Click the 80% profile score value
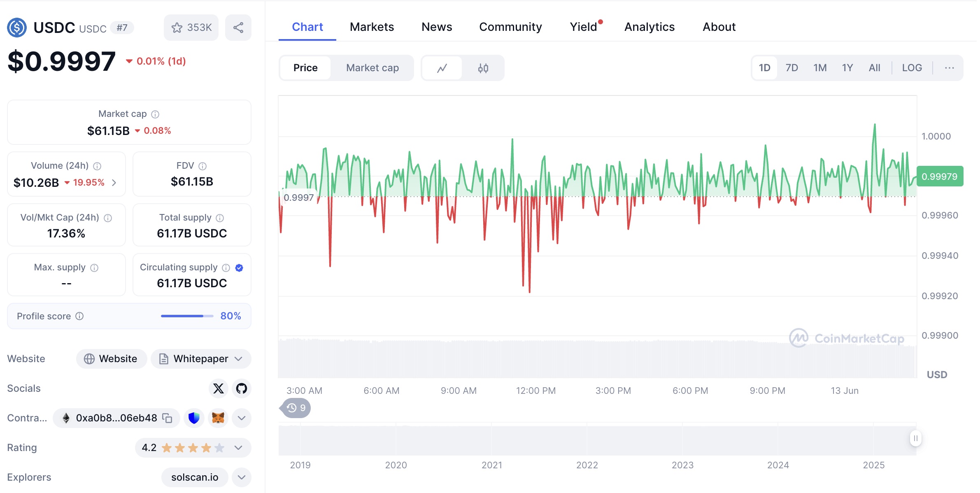Viewport: 980px width, 493px height. (x=230, y=316)
